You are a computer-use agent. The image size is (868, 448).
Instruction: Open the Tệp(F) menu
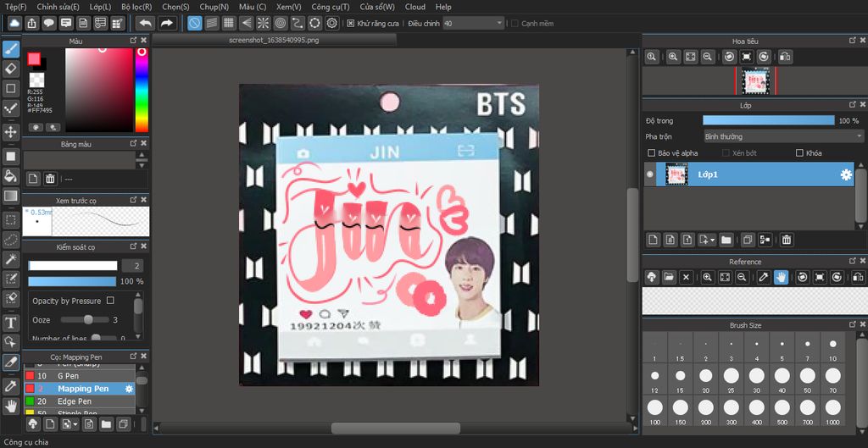coord(15,7)
